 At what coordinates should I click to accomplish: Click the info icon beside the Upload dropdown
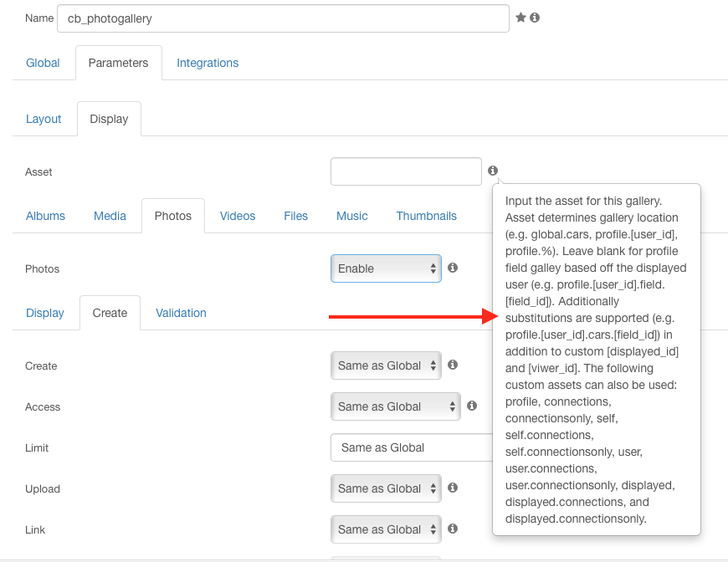coord(453,488)
